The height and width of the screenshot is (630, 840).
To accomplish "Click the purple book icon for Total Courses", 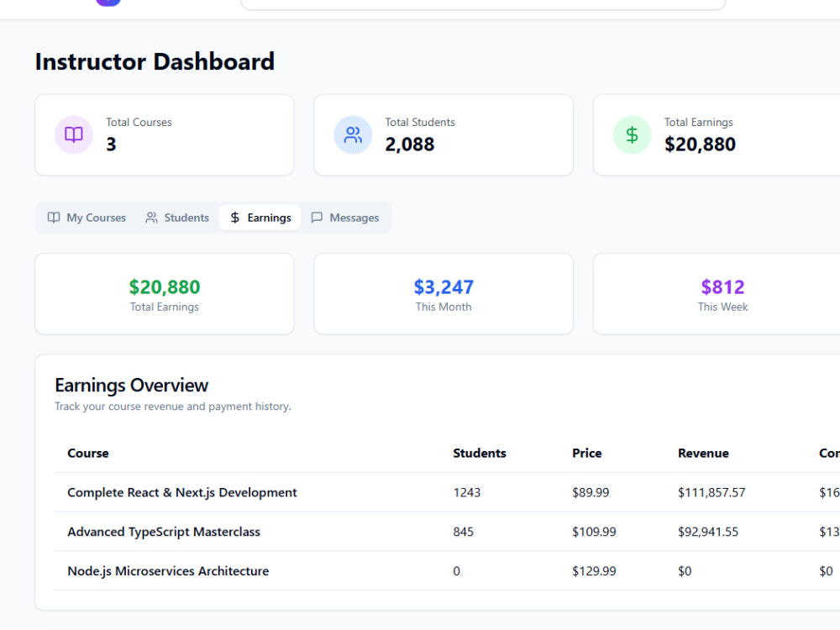I will [74, 134].
